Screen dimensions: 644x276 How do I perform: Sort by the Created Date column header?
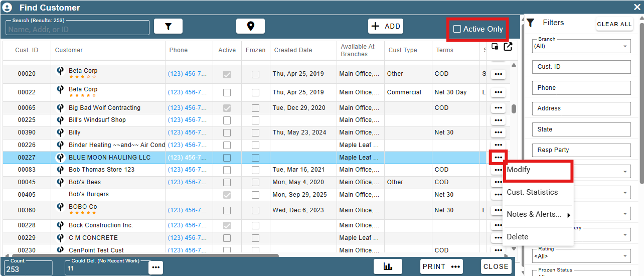coord(293,50)
